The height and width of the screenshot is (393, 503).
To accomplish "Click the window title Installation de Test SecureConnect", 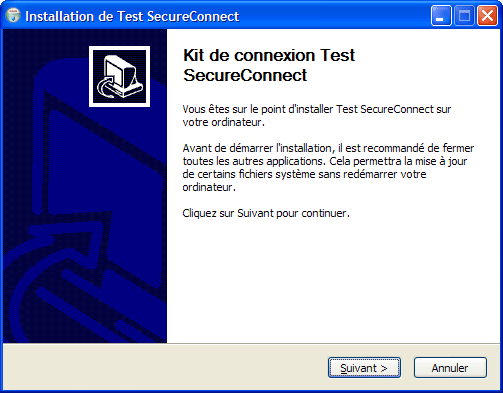I will [132, 16].
